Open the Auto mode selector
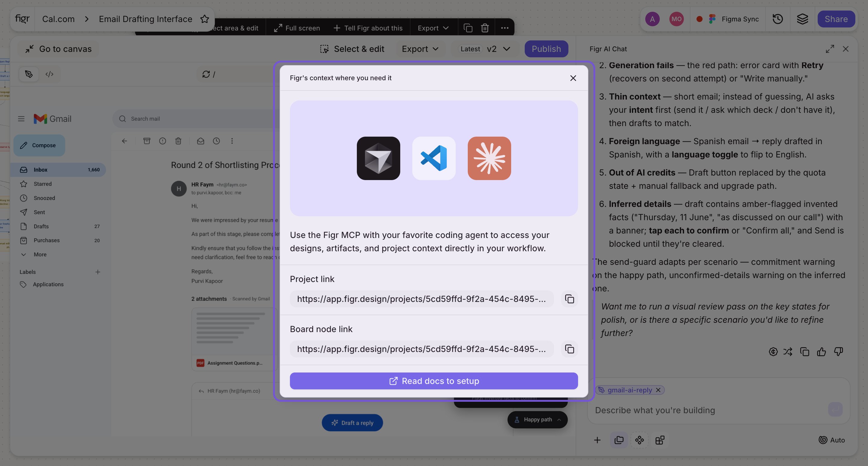 832,440
